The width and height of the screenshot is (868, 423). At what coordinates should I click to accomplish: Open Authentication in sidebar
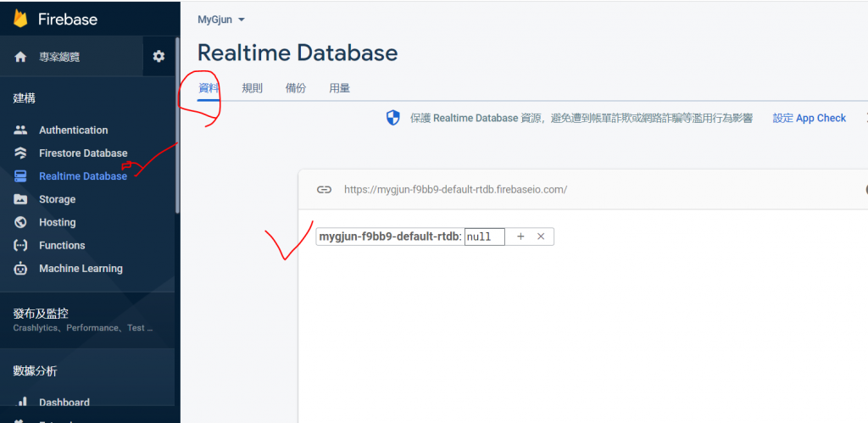tap(74, 130)
